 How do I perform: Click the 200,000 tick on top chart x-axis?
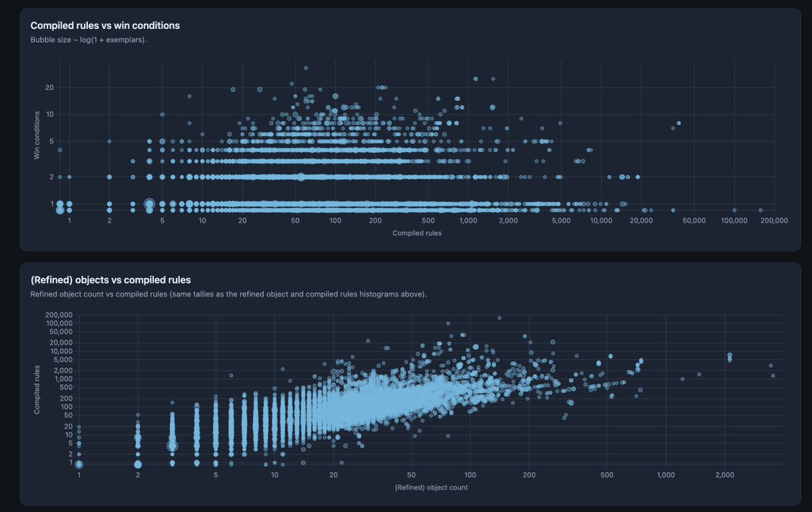coord(774,220)
